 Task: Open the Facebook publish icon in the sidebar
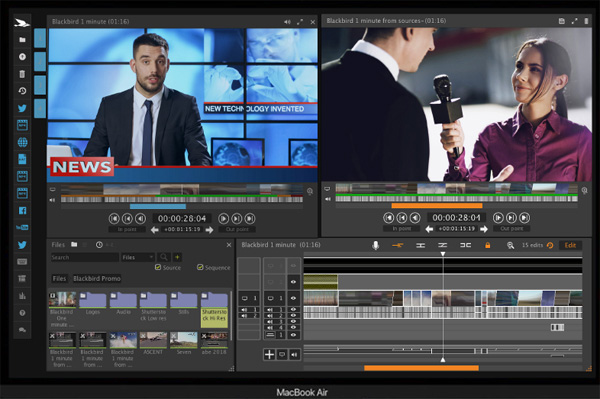(22, 210)
